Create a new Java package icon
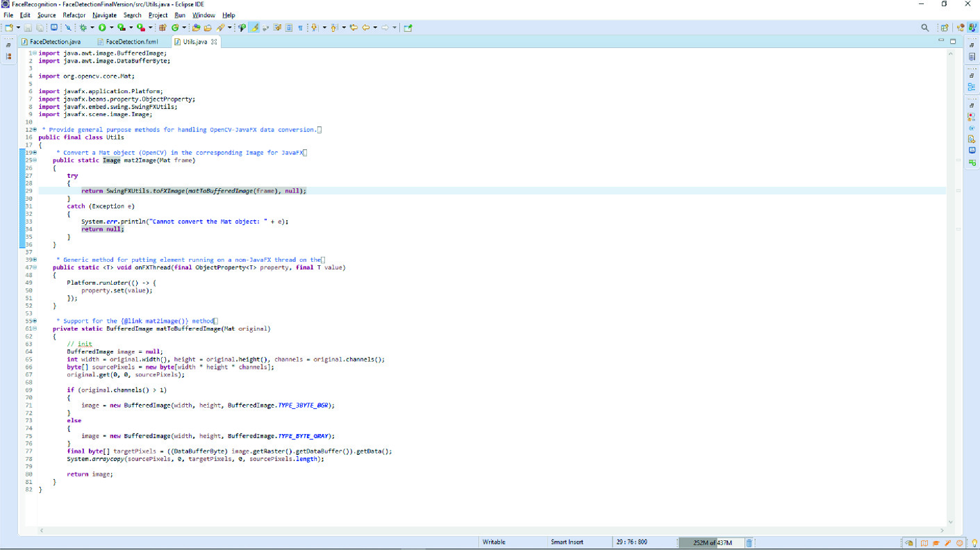Image resolution: width=980 pixels, height=550 pixels. [162, 28]
